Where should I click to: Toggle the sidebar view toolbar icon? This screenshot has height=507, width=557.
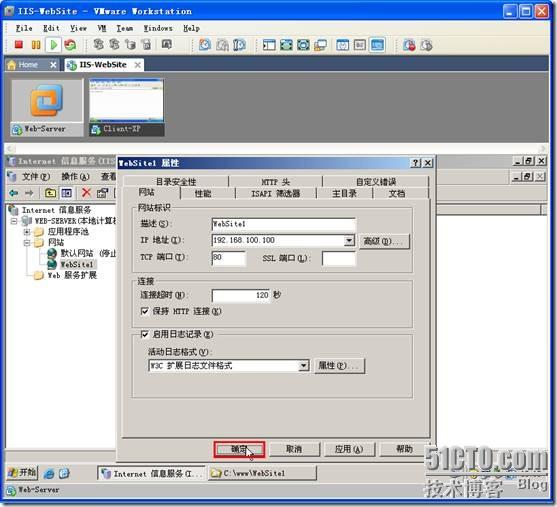(x=269, y=45)
